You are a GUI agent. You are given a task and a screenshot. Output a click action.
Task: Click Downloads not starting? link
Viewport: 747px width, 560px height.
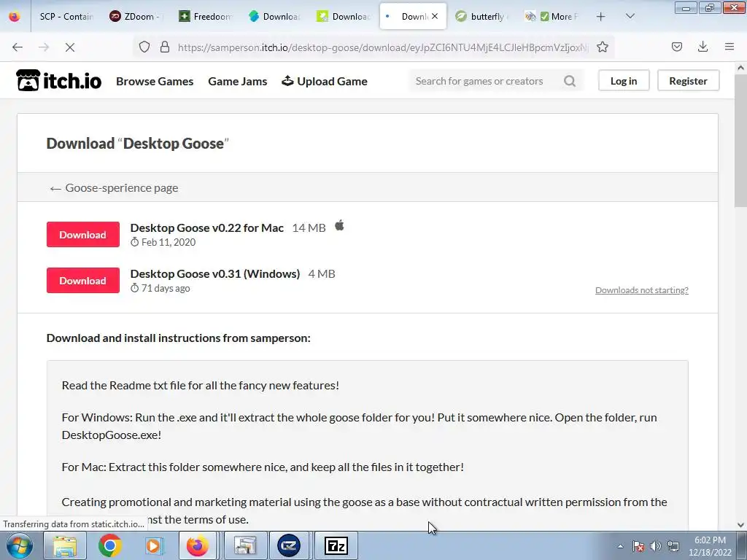(x=641, y=290)
